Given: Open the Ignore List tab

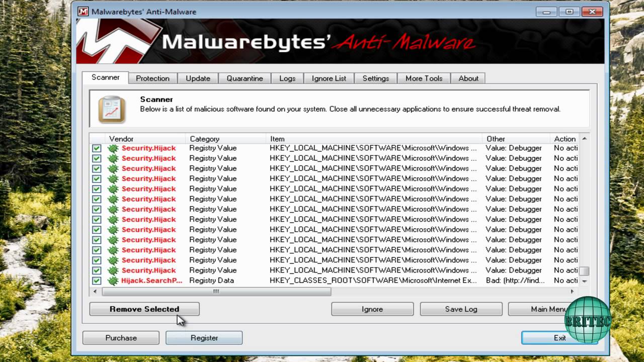Looking at the screenshot, I should click(x=329, y=78).
